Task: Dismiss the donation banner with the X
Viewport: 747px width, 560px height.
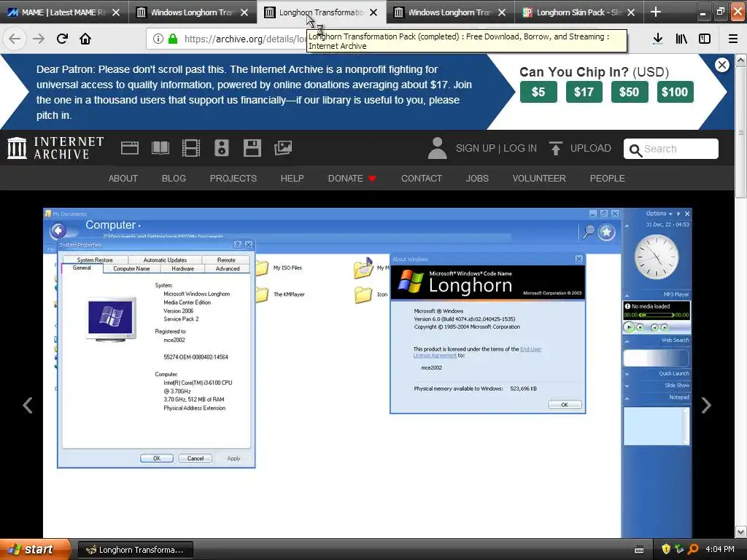Action: click(x=722, y=65)
